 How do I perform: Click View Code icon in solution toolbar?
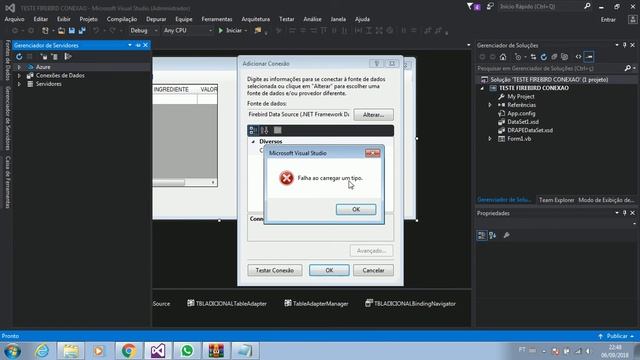[x=578, y=57]
